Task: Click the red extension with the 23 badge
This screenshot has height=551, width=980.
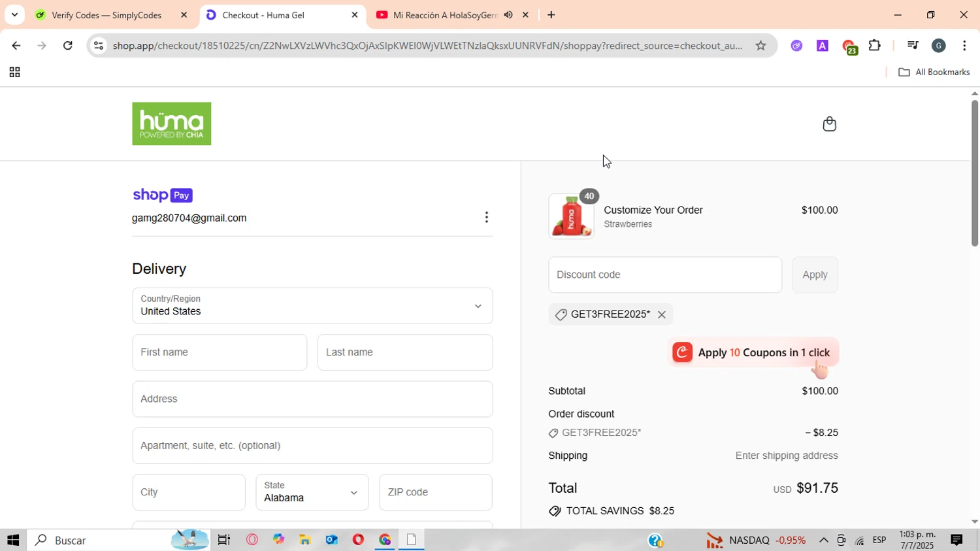Action: (849, 46)
